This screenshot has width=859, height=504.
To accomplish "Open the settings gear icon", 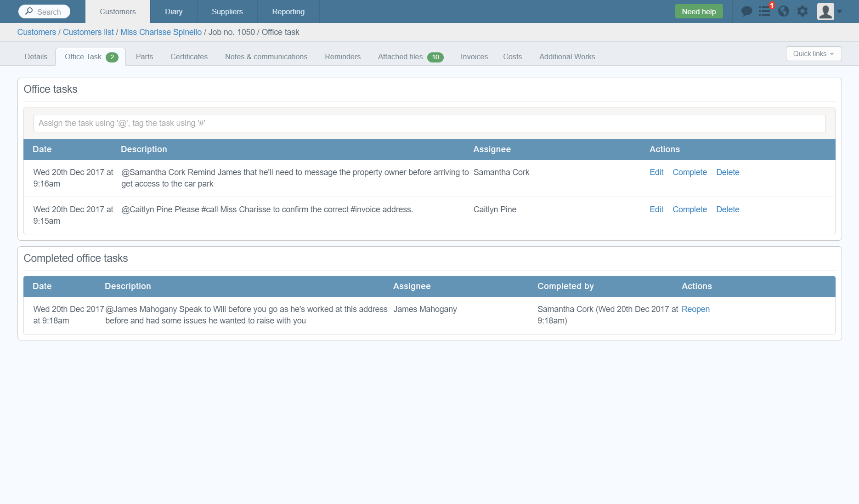I will (x=802, y=11).
